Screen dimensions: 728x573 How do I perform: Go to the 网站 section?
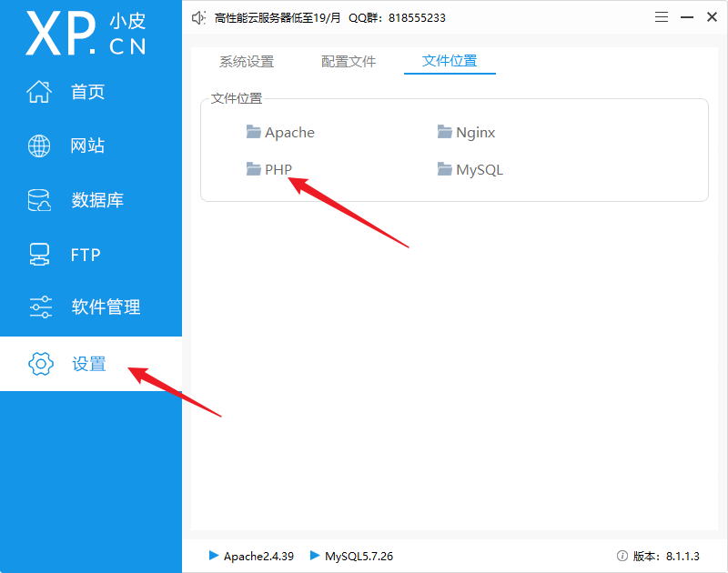(87, 146)
